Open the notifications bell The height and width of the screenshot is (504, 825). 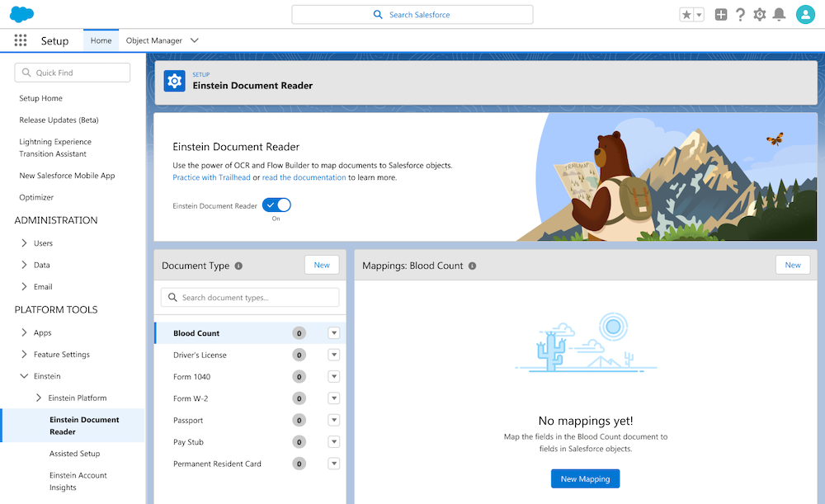point(779,15)
